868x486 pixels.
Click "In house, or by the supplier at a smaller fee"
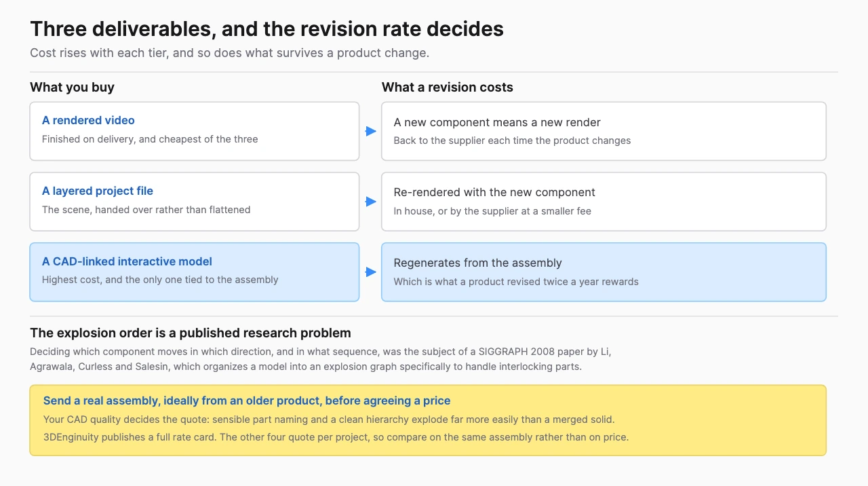pyautogui.click(x=492, y=211)
